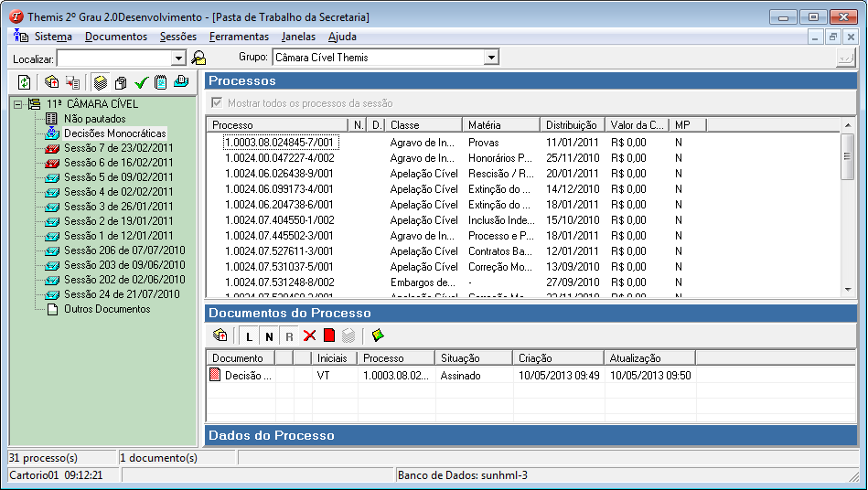Click the Themis application icon in title bar
Screen dimensions: 868x490
tap(16, 16)
